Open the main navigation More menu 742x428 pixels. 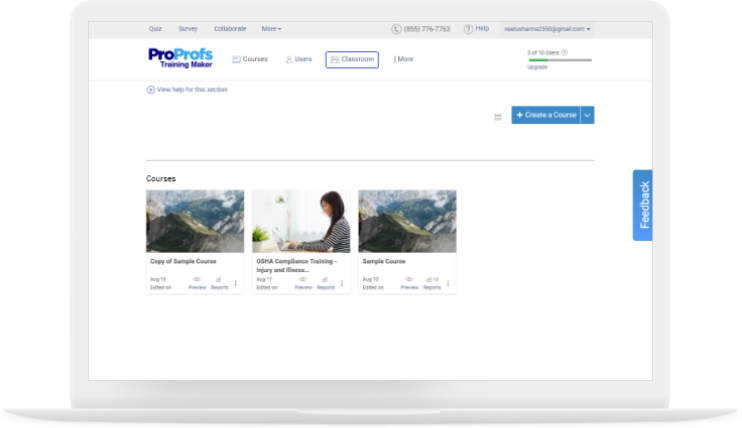(403, 59)
